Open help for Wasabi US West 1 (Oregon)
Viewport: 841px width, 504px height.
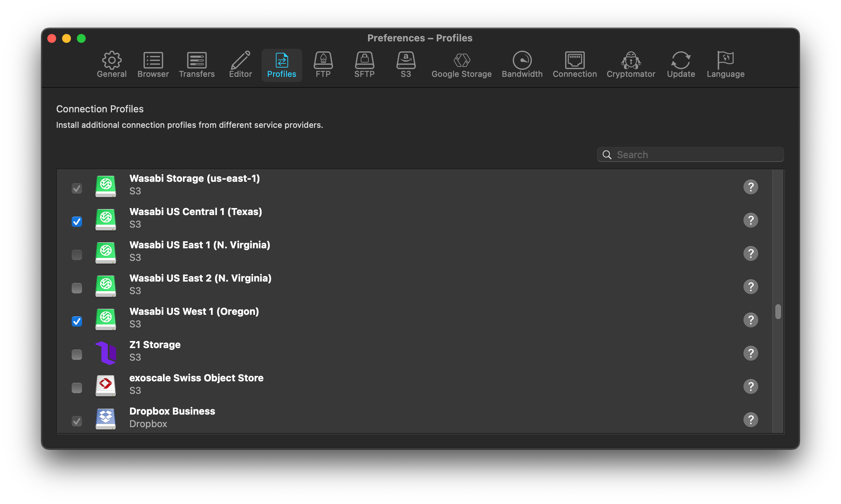[x=751, y=320]
